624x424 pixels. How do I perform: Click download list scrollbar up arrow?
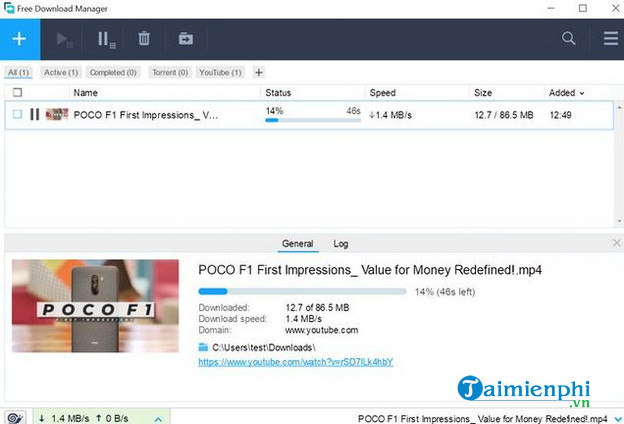pos(619,107)
